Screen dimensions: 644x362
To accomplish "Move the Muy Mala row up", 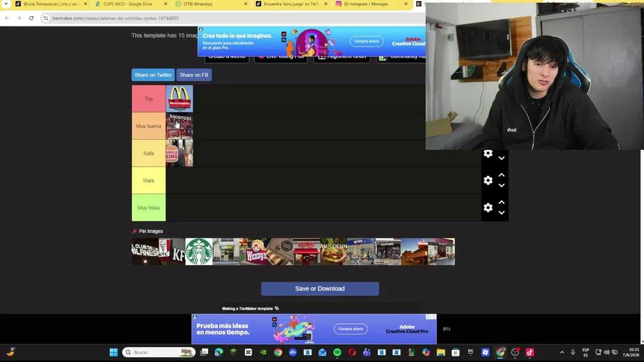I will pos(502,202).
